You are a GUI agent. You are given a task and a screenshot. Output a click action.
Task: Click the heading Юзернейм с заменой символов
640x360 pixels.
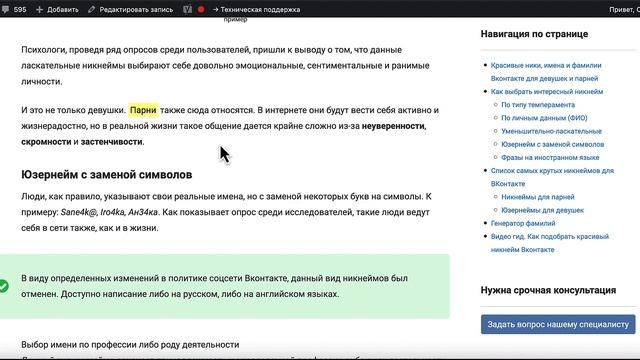[107, 175]
